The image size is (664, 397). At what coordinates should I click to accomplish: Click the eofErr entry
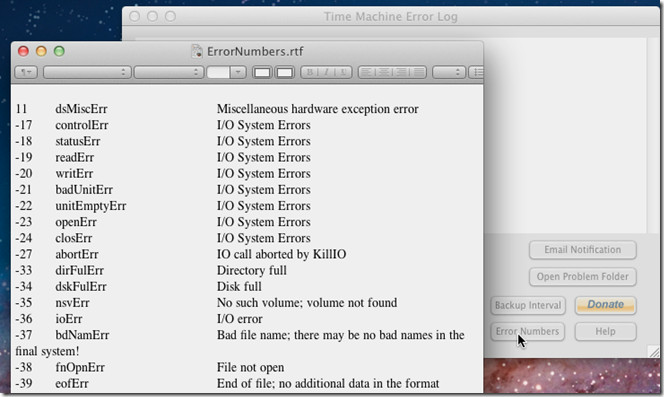(72, 383)
